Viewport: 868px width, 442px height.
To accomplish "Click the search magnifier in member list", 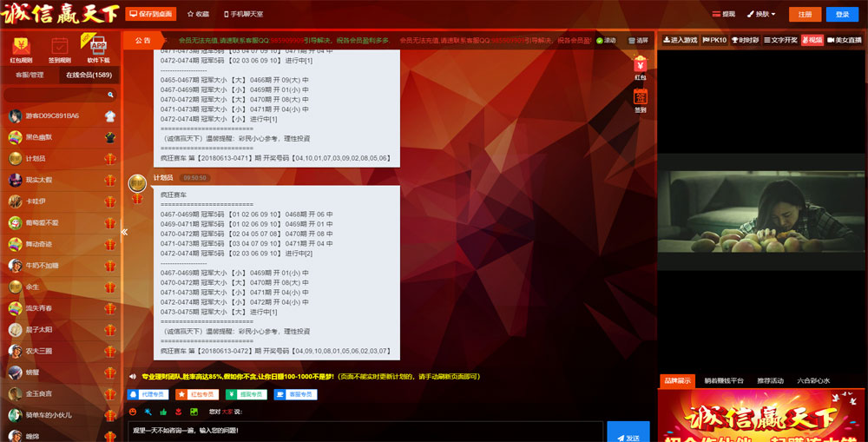I will tap(110, 95).
